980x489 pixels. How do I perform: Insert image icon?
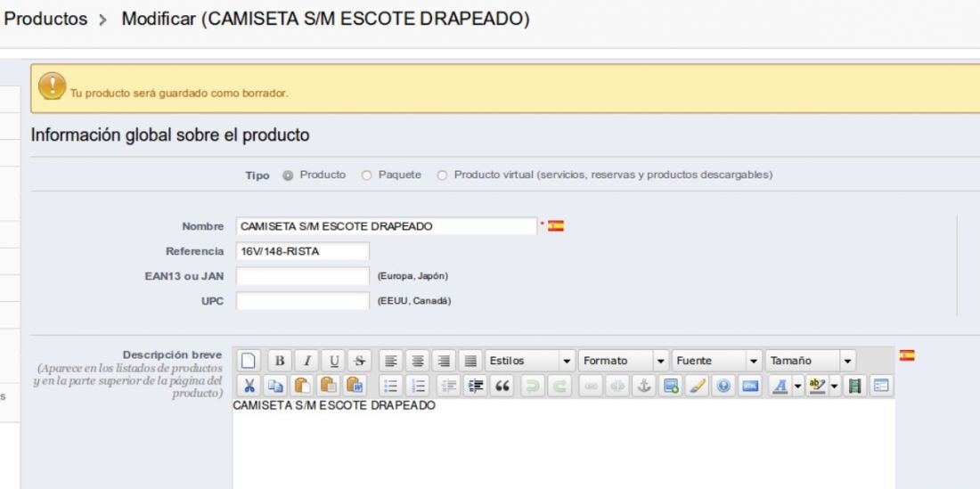[x=670, y=386]
